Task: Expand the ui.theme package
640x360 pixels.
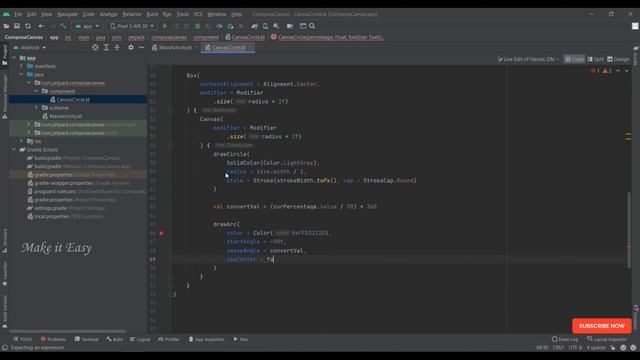Action: point(37,108)
